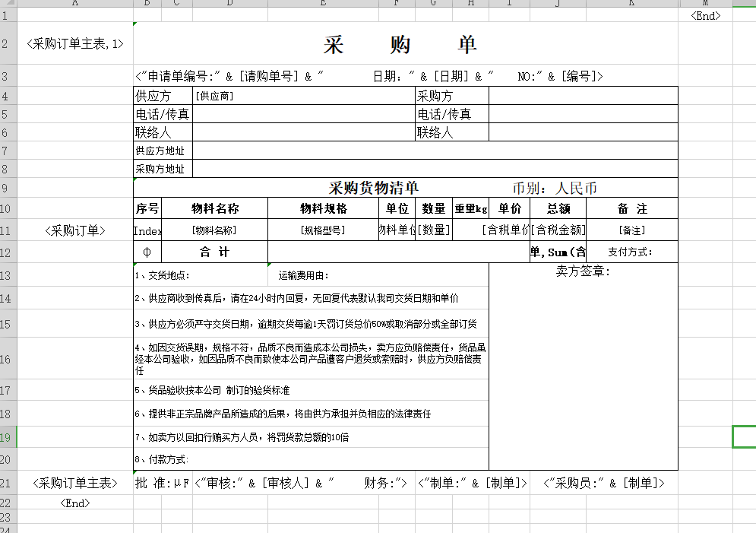
Task: Select the '[规格型号]' field cell
Action: tap(324, 230)
